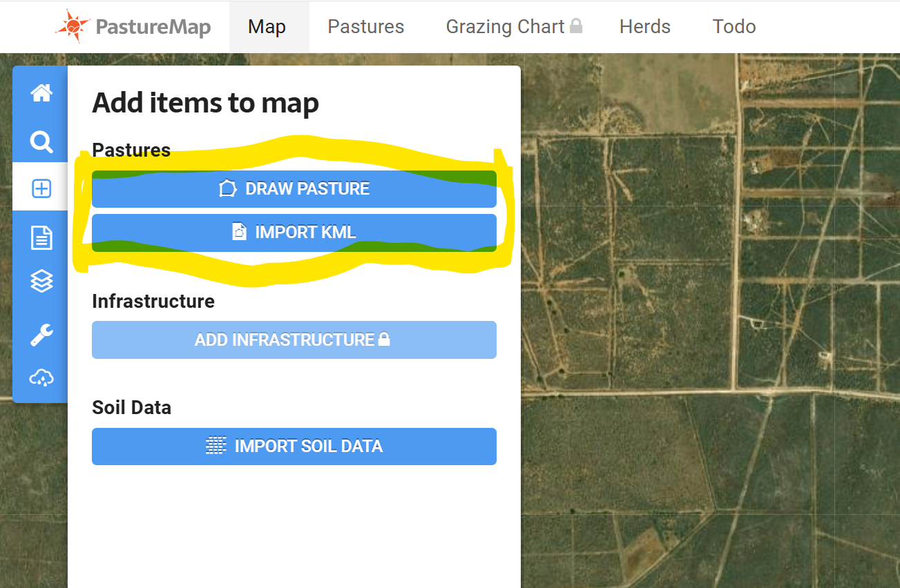
Task: Click the Draw Pasture button
Action: click(294, 189)
